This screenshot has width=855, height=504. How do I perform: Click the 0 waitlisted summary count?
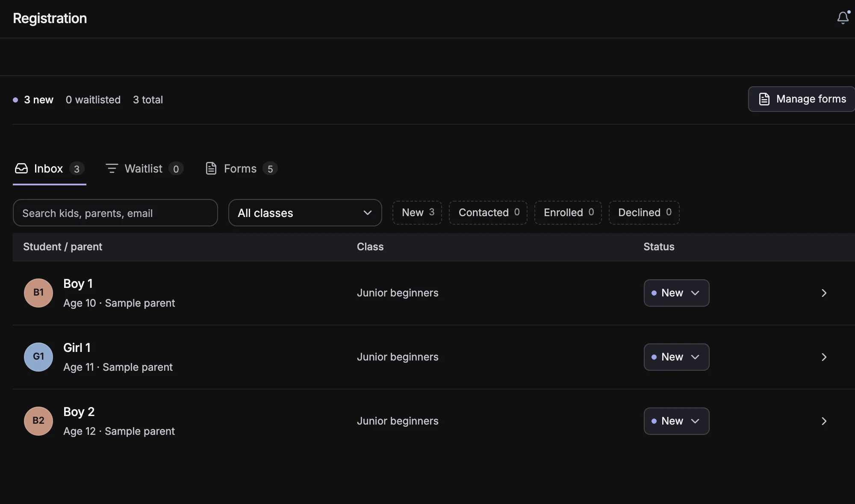(x=93, y=100)
